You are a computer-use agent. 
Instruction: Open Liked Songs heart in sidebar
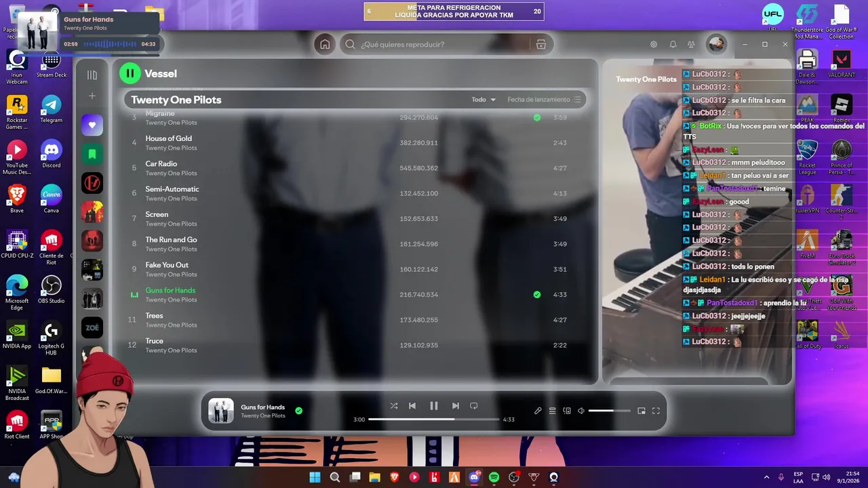click(x=92, y=125)
